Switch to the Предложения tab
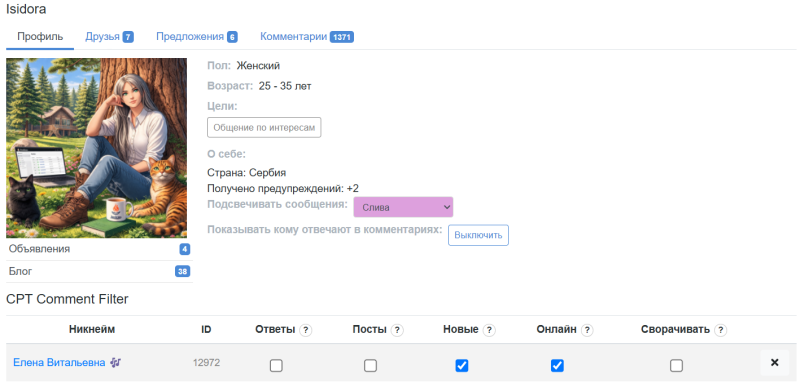 tap(196, 37)
